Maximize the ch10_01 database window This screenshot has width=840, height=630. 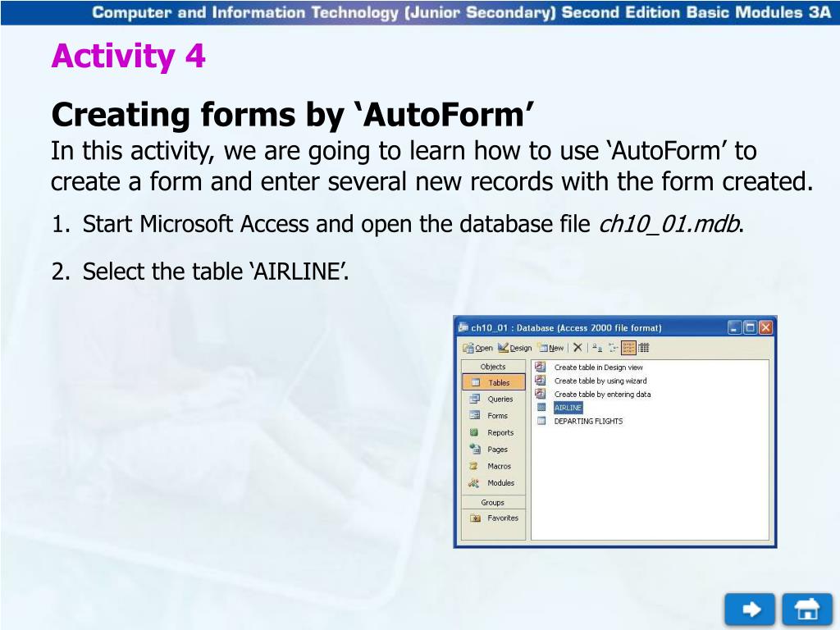(x=751, y=327)
